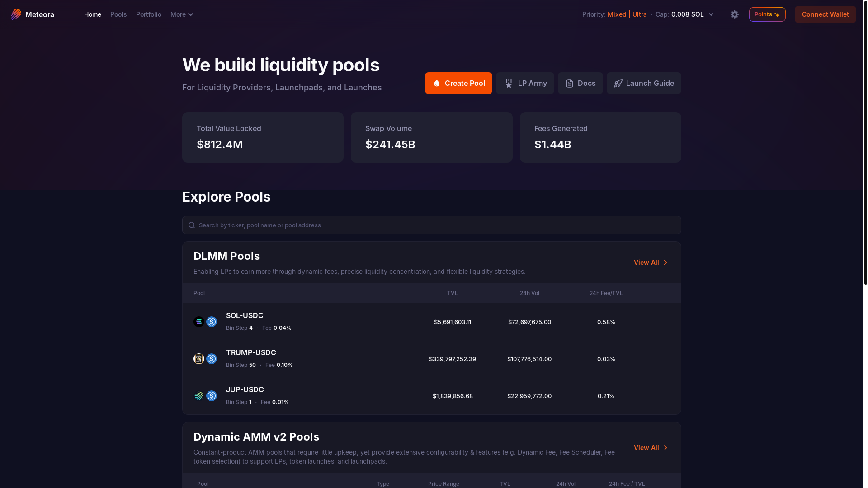Open the Docs button
Screen dimensions: 868x488
580,83
